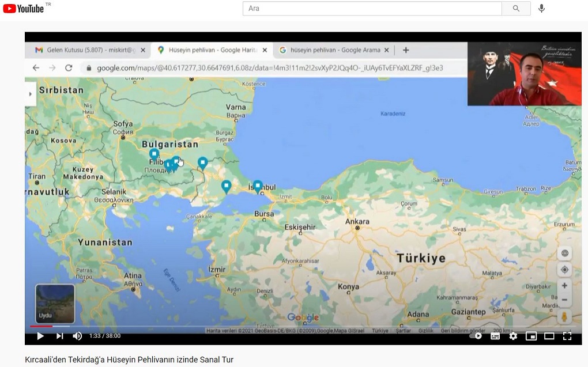The width and height of the screenshot is (588, 367).
Task: Click Geri bildirim gönder link
Action: (x=463, y=331)
